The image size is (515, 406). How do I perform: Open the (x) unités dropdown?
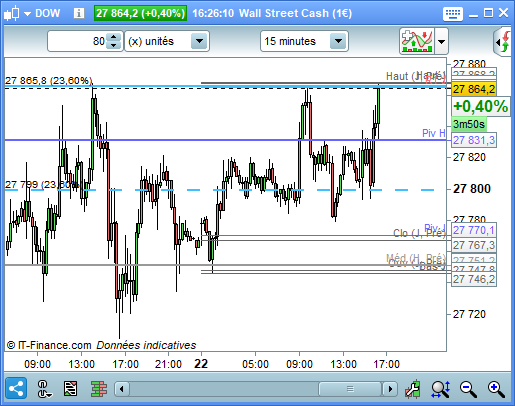coord(167,41)
